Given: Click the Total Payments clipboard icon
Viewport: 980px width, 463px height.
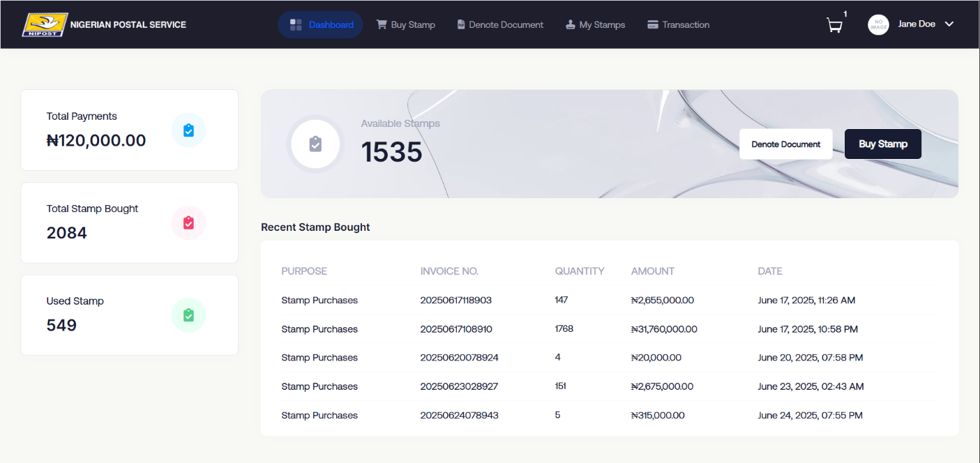Looking at the screenshot, I should [x=188, y=130].
